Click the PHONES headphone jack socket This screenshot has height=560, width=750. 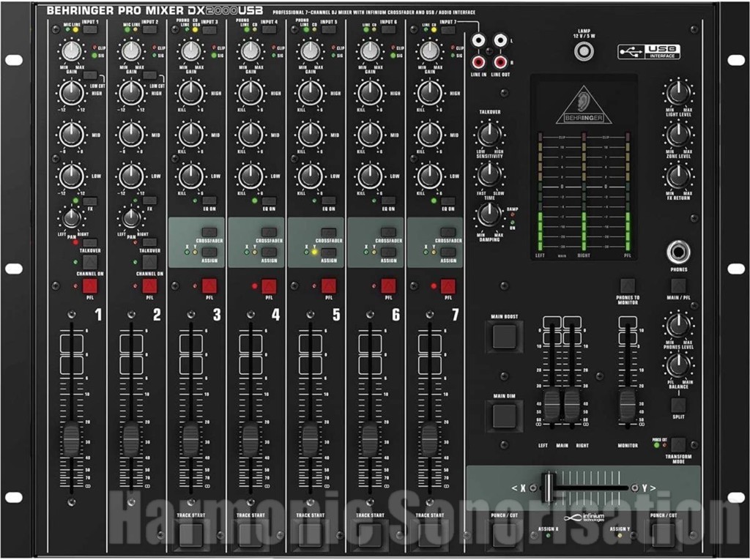[x=678, y=253]
